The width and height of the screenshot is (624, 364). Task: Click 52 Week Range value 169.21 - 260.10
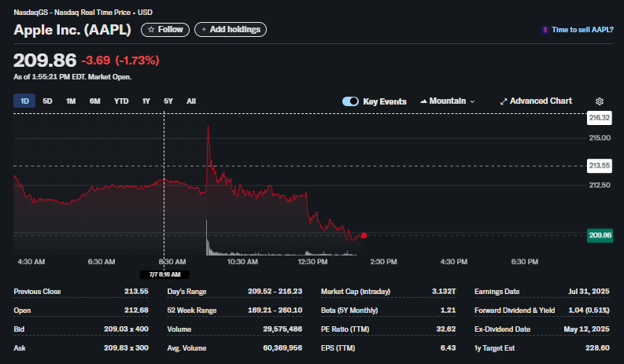pyautogui.click(x=275, y=310)
